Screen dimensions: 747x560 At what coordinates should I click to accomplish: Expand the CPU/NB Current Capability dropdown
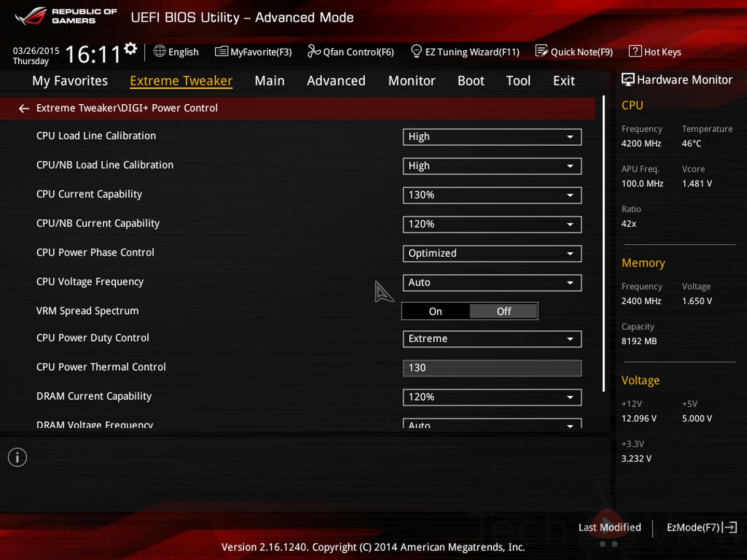[x=492, y=225]
